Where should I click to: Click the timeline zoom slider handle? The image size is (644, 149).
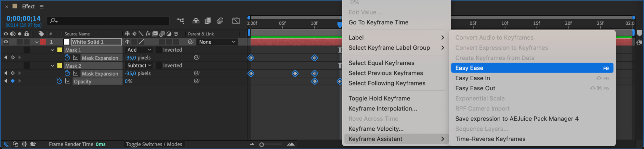click(262, 145)
